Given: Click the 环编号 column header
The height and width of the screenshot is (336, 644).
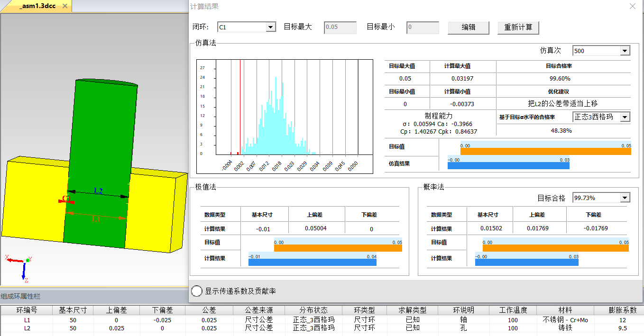Looking at the screenshot, I should pos(27,310).
